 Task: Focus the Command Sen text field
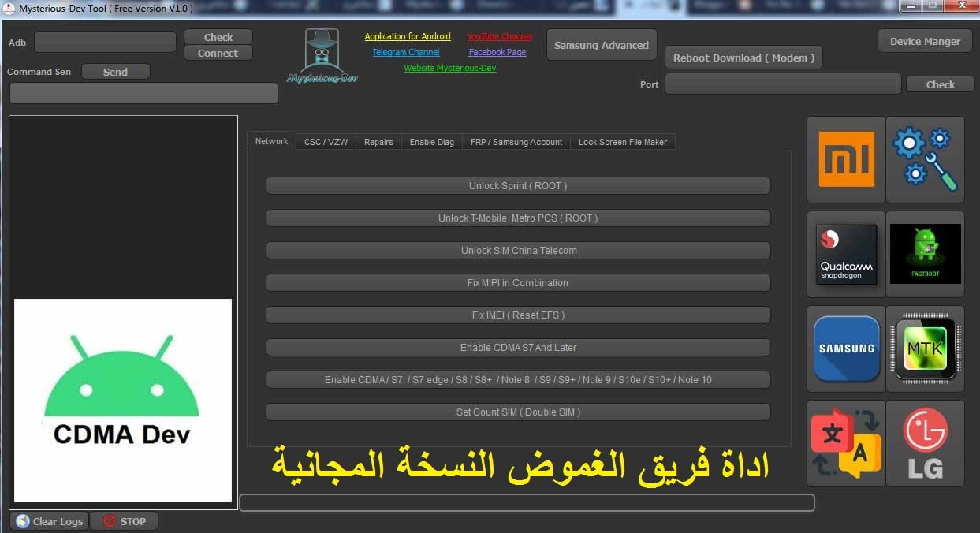(143, 93)
